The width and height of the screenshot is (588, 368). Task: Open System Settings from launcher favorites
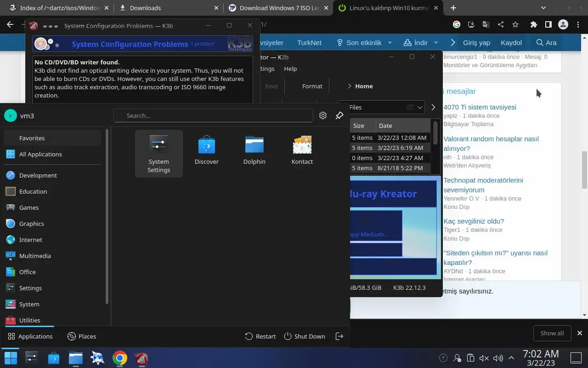pyautogui.click(x=159, y=153)
